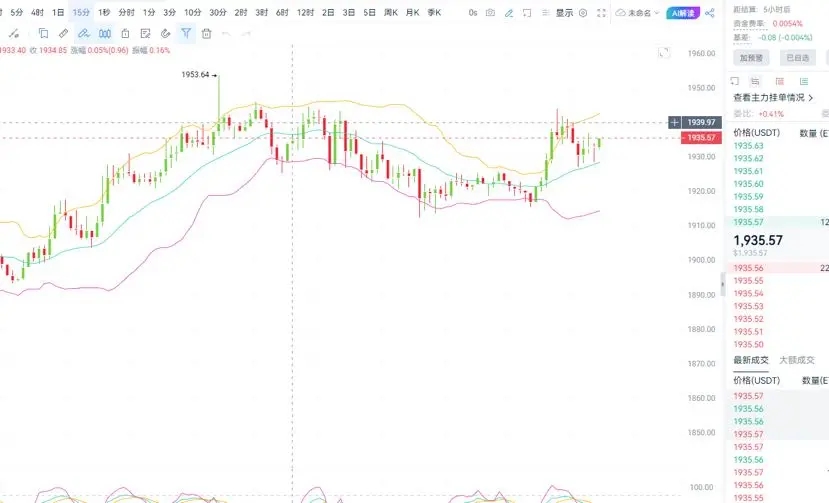Switch to the 3时 interval

click(261, 12)
